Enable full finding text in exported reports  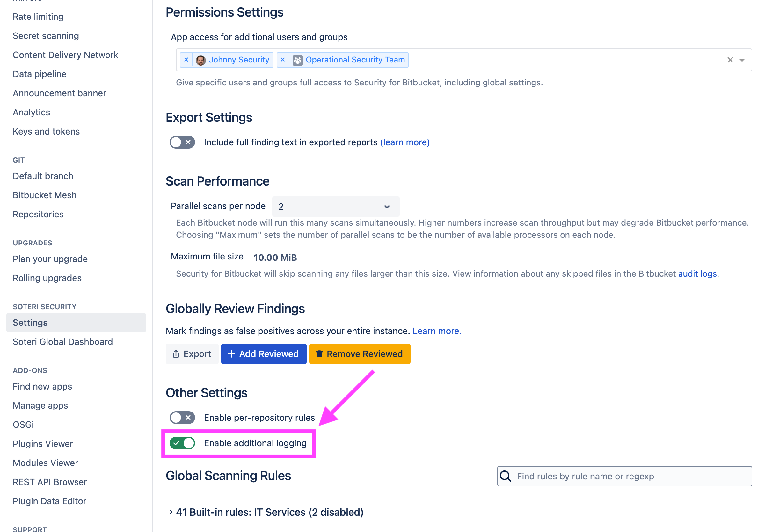point(182,142)
